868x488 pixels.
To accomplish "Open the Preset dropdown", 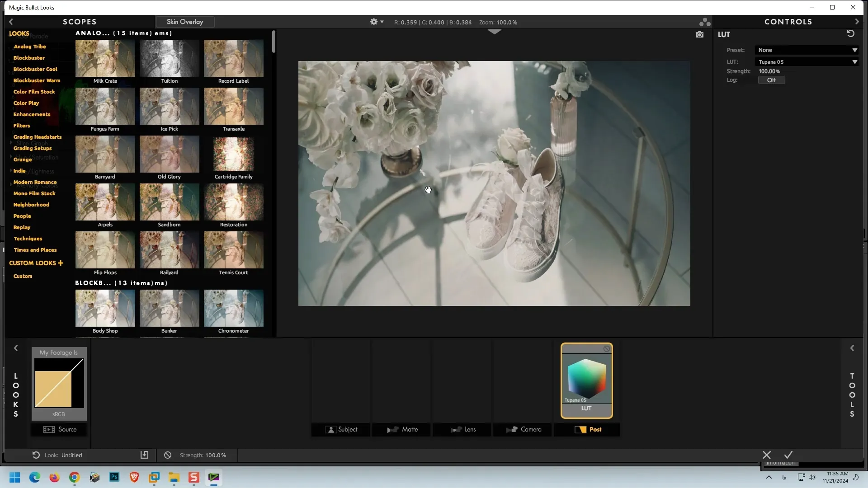I will [807, 50].
